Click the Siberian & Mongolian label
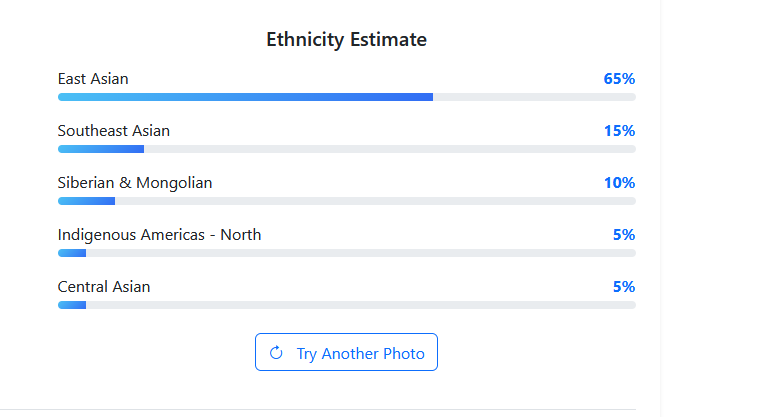Viewport: 768px width, 417px height. point(135,182)
